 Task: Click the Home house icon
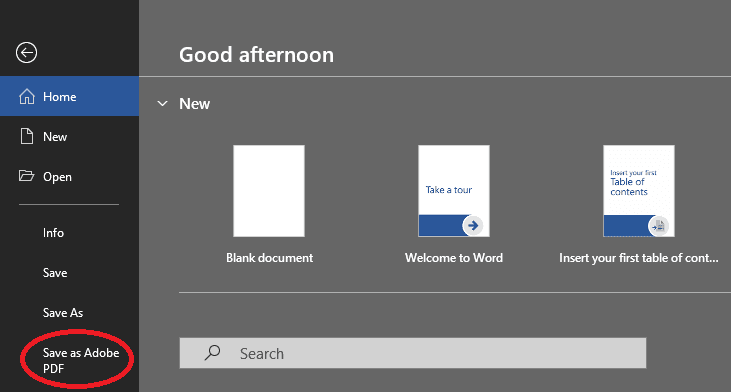(x=27, y=96)
